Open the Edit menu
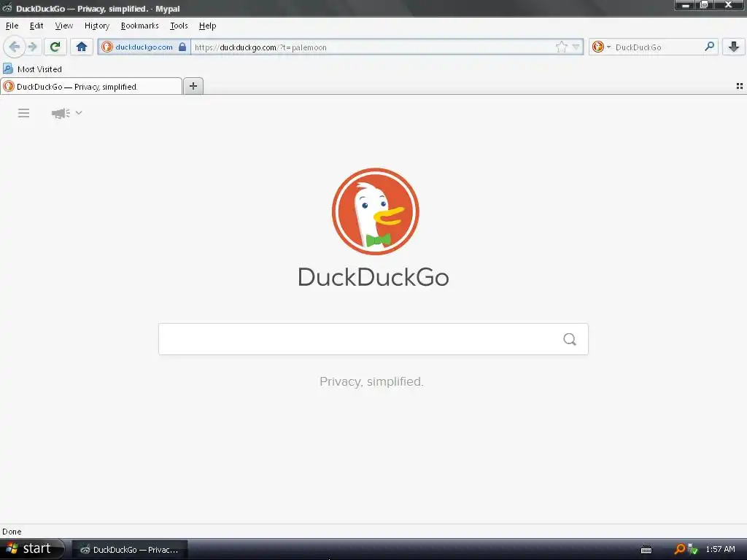Image resolution: width=747 pixels, height=560 pixels. point(36,26)
